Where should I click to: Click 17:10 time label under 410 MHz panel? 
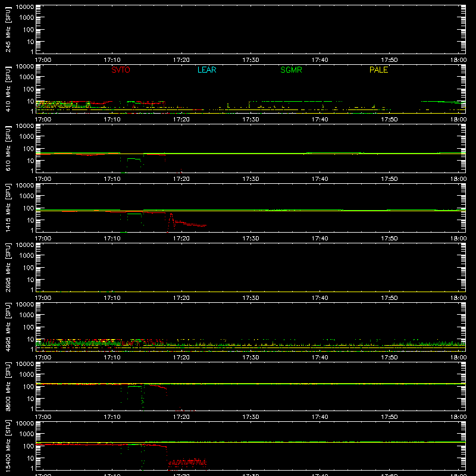pos(112,120)
